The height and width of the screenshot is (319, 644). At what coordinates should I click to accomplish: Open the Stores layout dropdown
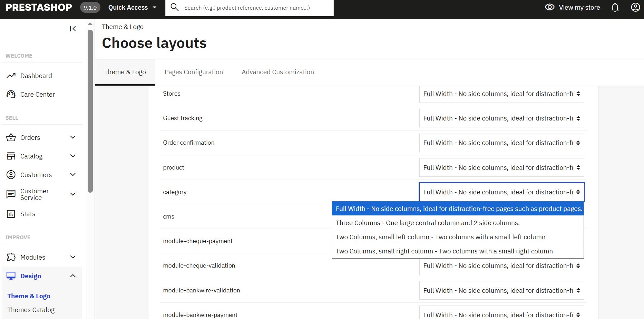click(x=501, y=94)
